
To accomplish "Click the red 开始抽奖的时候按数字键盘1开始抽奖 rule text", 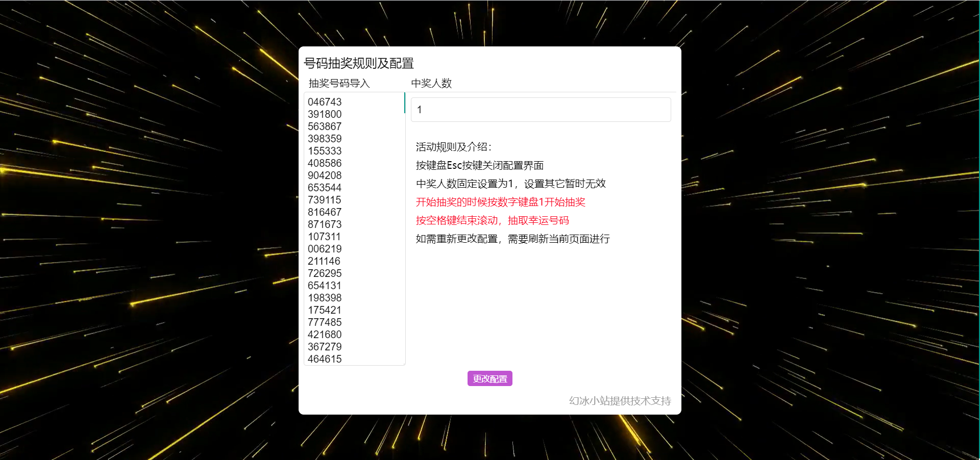I will click(x=500, y=202).
